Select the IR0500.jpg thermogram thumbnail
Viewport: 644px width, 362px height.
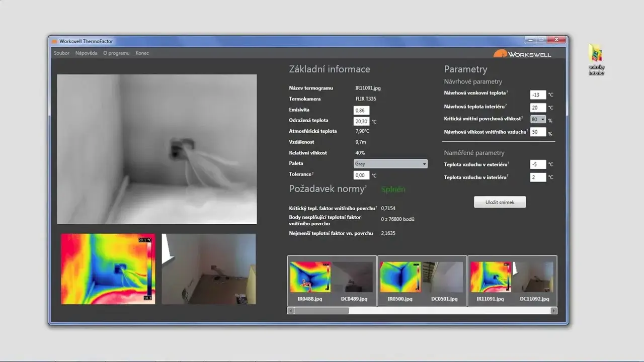[400, 277]
